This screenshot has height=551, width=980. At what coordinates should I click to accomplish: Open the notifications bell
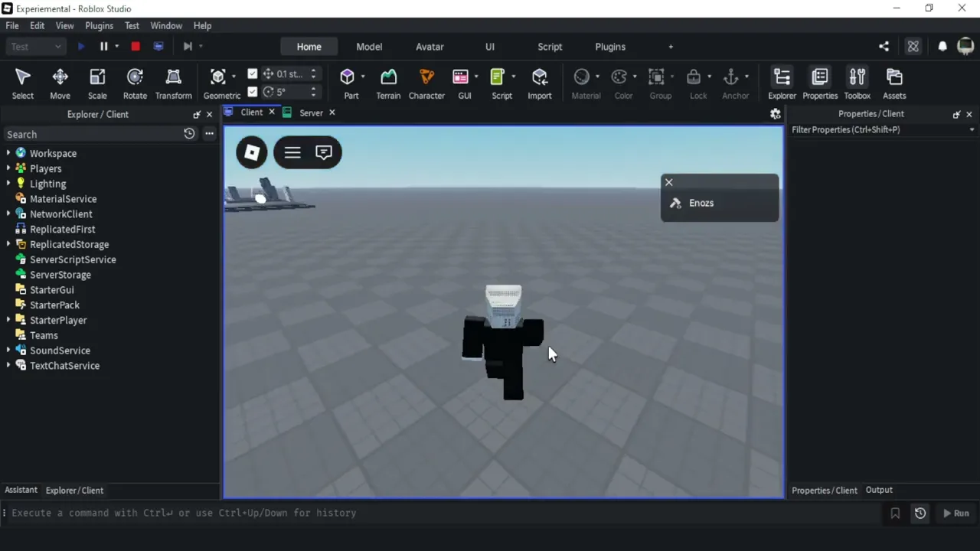pyautogui.click(x=942, y=47)
